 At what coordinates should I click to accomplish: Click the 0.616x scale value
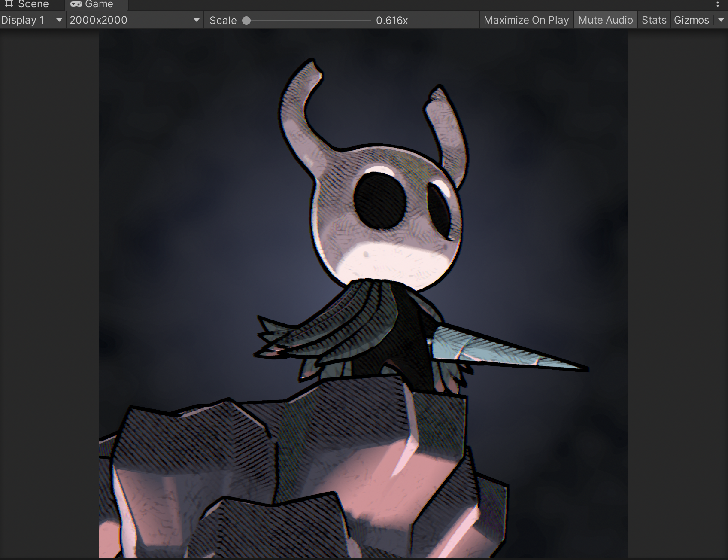(392, 21)
